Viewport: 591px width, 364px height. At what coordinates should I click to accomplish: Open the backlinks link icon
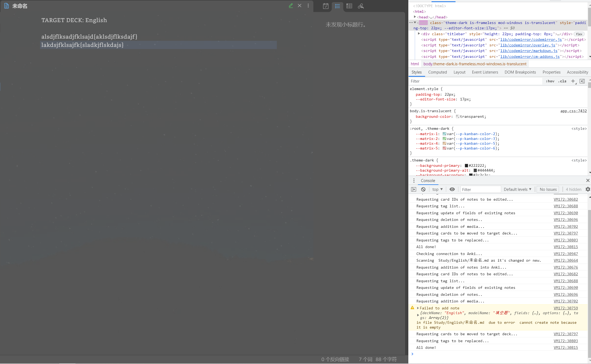click(x=361, y=6)
